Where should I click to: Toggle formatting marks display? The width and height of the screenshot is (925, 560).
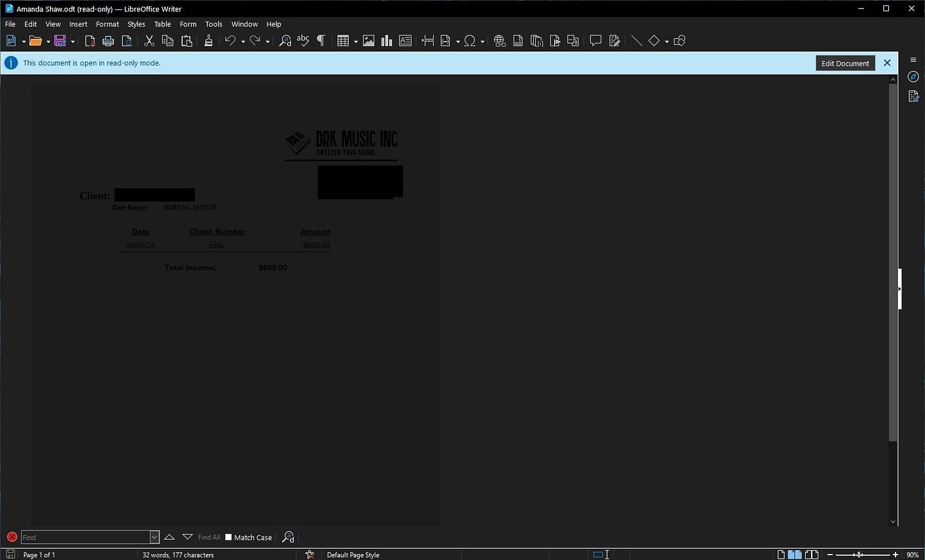tap(321, 40)
